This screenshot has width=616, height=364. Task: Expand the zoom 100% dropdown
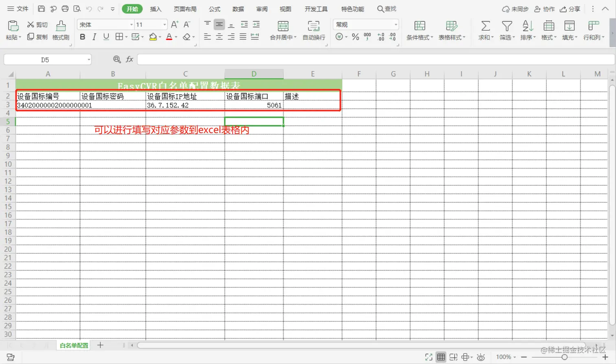(515, 357)
